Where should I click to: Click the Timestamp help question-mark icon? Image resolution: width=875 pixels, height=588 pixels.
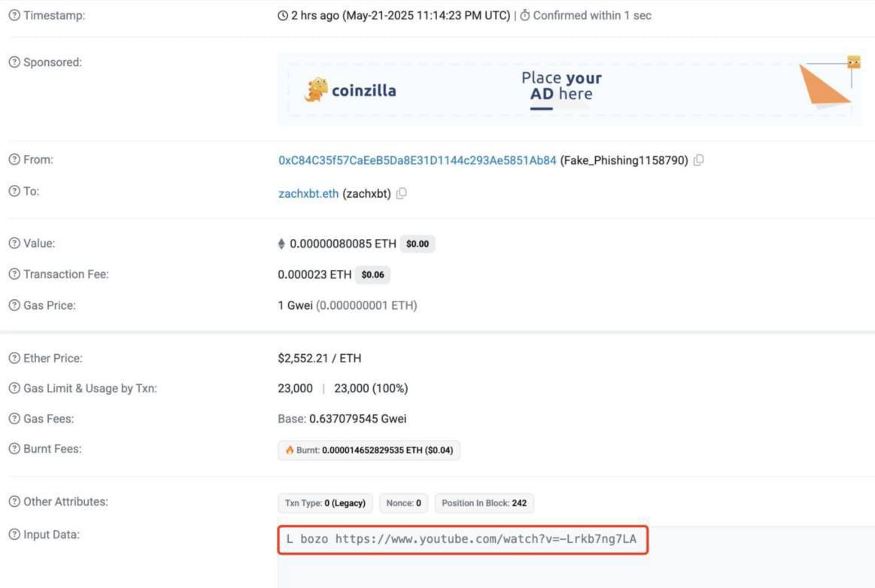coord(14,16)
